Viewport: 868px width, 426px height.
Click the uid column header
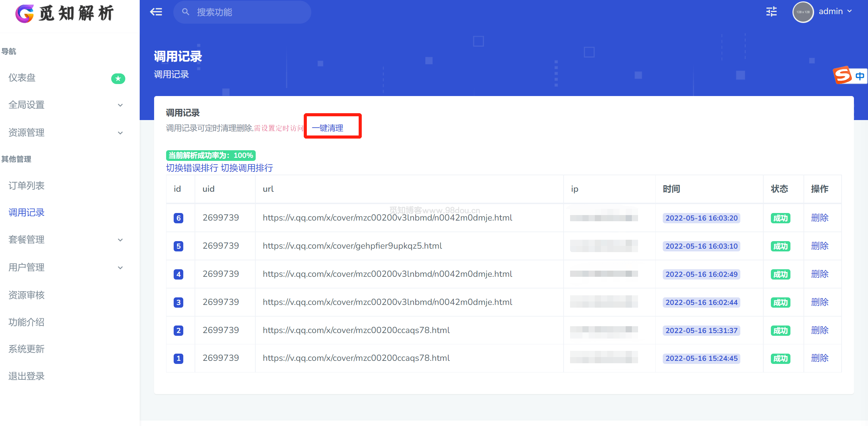click(209, 189)
